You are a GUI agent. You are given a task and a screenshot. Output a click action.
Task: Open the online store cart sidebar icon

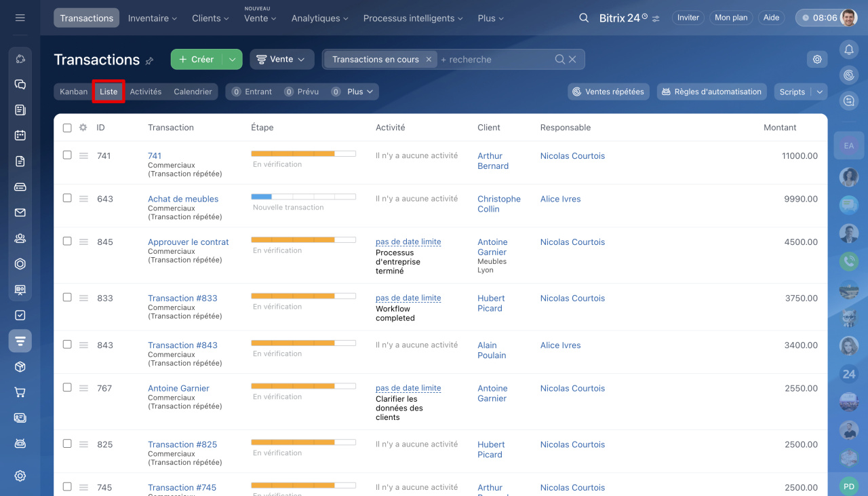pyautogui.click(x=20, y=392)
